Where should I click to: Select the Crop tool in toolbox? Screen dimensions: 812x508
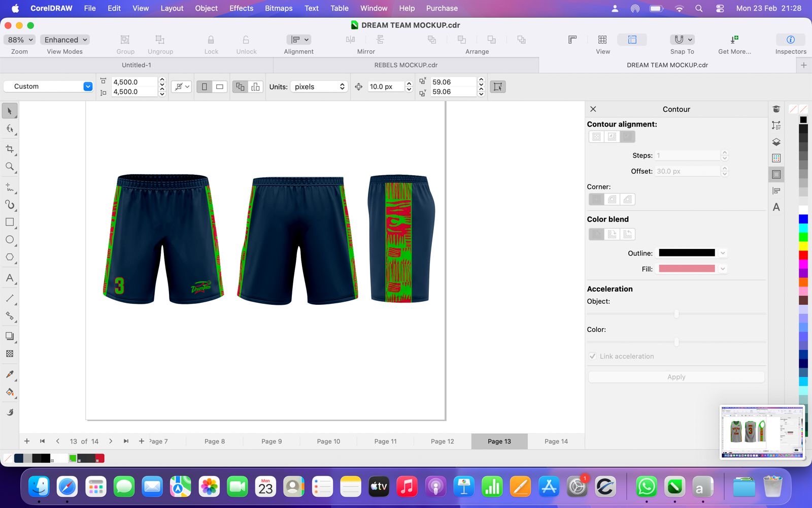tap(10, 149)
